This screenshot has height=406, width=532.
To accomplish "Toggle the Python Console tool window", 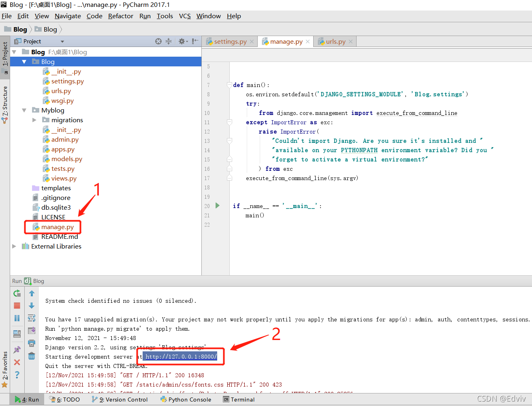I will [186, 400].
